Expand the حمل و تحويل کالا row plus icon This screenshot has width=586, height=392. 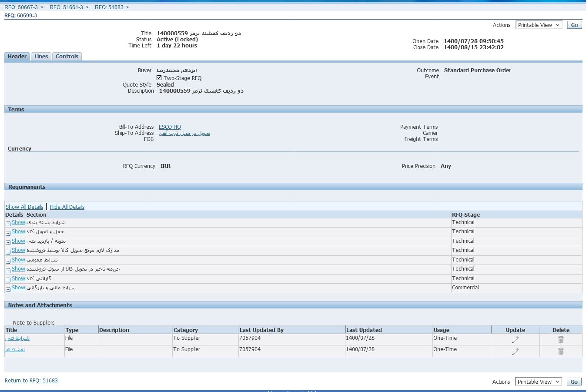tap(8, 233)
